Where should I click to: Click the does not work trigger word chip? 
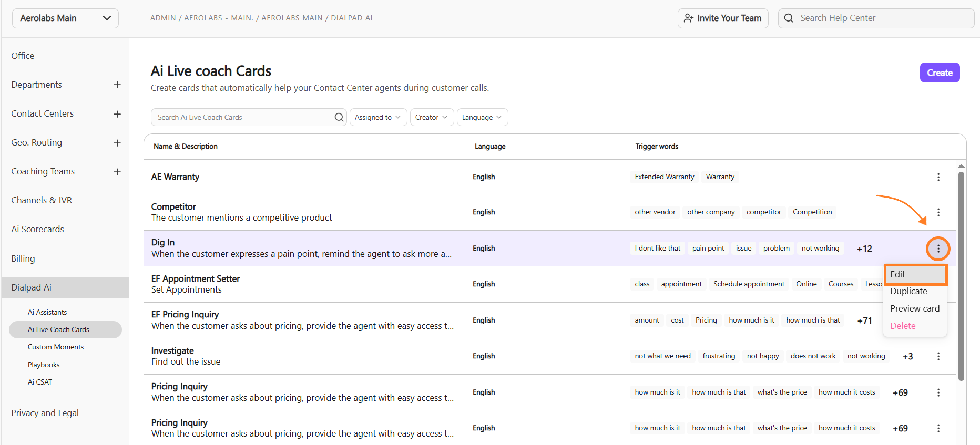click(813, 356)
